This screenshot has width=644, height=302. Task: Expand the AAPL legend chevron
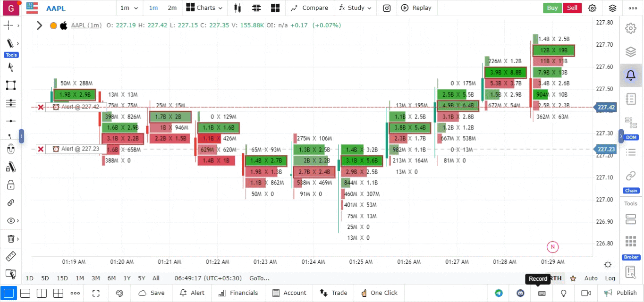coord(40,25)
